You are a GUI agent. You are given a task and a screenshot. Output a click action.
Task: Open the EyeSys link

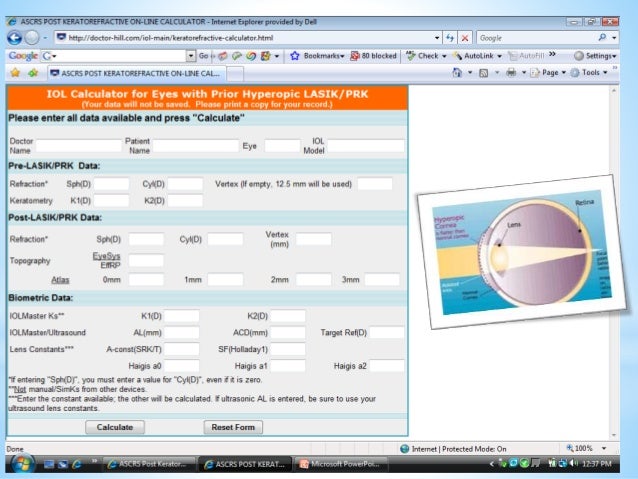click(x=107, y=256)
